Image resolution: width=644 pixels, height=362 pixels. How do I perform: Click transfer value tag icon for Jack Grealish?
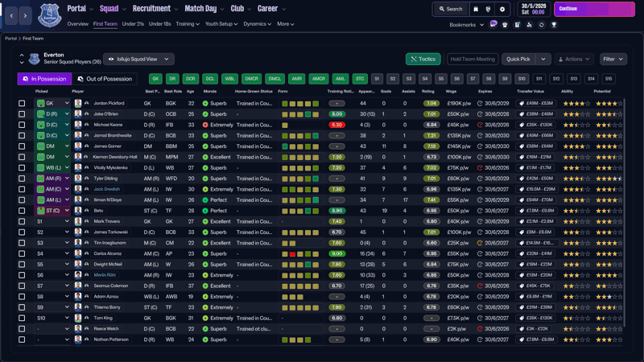(522, 189)
